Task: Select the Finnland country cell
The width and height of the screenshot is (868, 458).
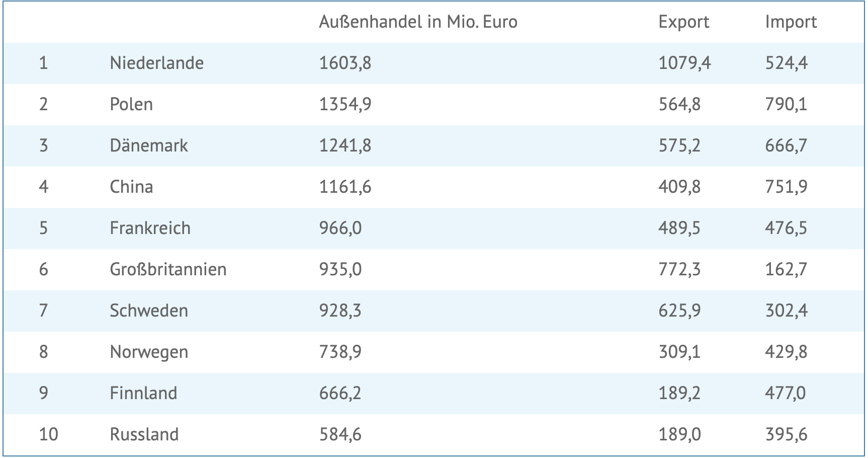Action: click(143, 394)
